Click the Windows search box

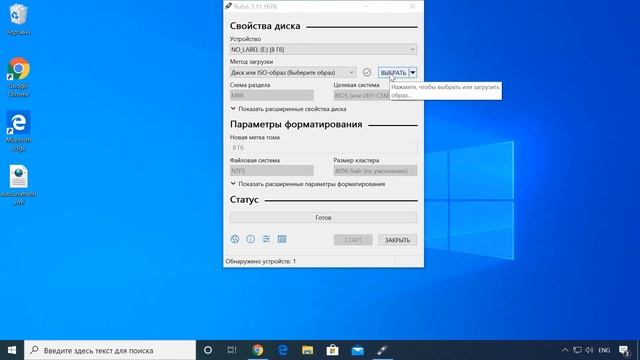coord(110,350)
